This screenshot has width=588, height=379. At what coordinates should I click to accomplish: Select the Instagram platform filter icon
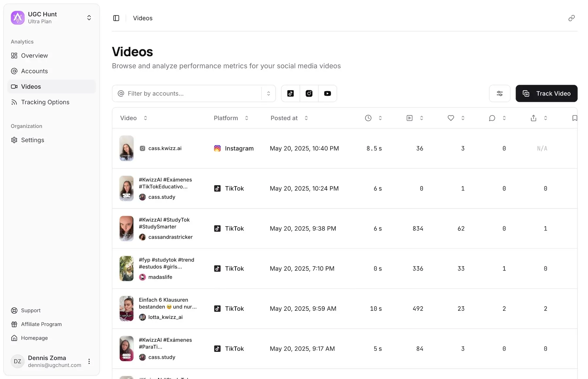[x=309, y=93]
